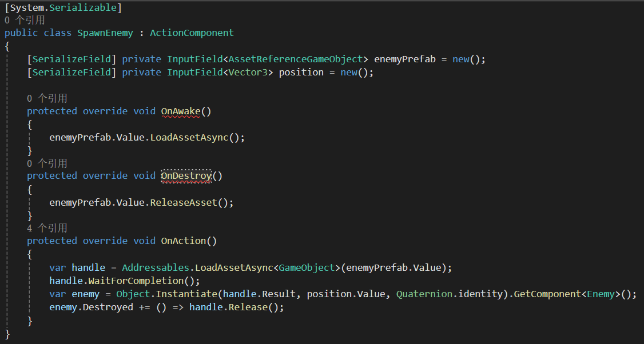644x344 pixels.
Task: Open the references CodeLens above OnAwake
Action: 47,98
